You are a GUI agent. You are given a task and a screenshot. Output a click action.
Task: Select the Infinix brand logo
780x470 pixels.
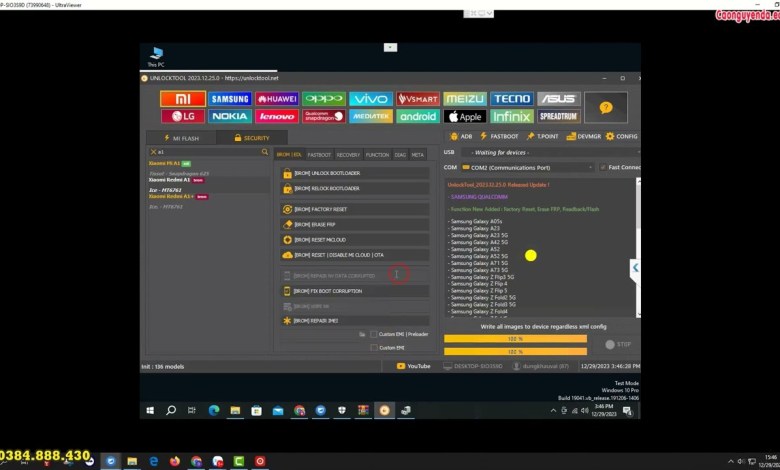click(512, 116)
